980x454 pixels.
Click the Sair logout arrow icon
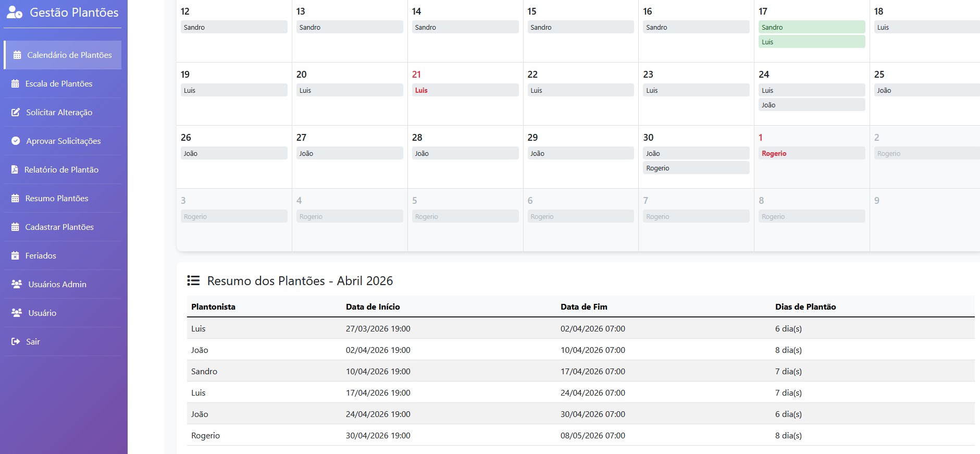point(16,341)
